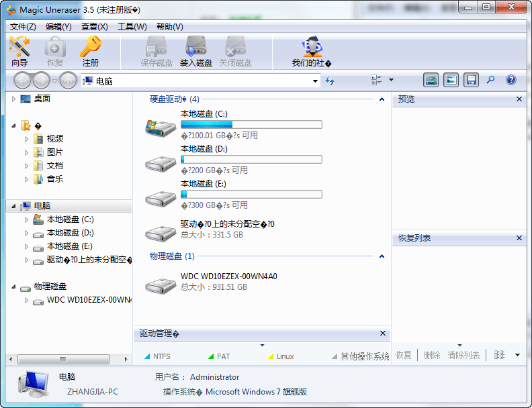
Task: Click the 关闭磁盘 close disk icon
Action: (236, 51)
